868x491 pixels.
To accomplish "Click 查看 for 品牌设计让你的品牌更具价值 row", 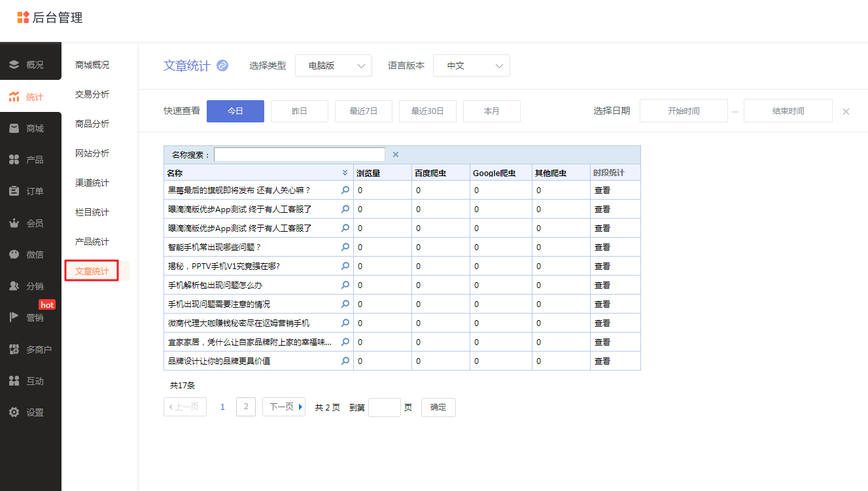I will 602,361.
